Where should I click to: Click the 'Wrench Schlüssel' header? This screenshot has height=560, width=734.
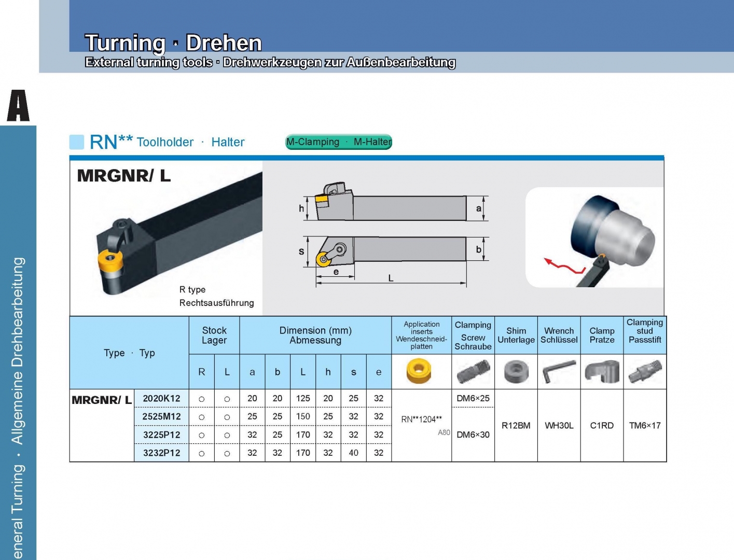559,335
